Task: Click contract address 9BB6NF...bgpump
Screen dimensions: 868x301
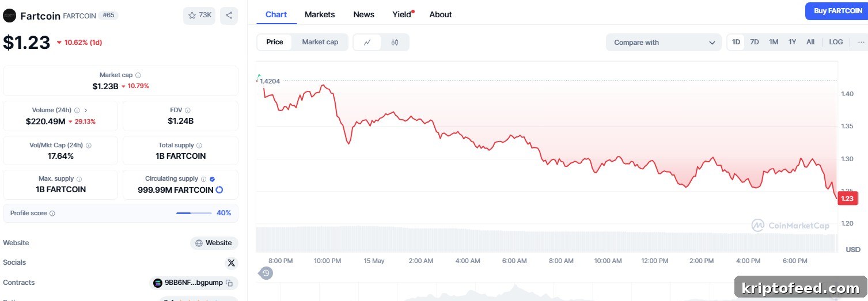Action: point(194,283)
